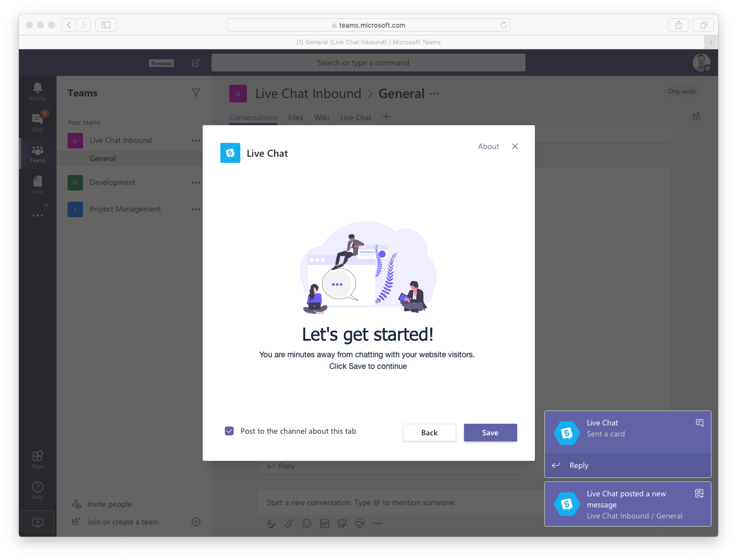
Task: Click the Back button
Action: [430, 433]
